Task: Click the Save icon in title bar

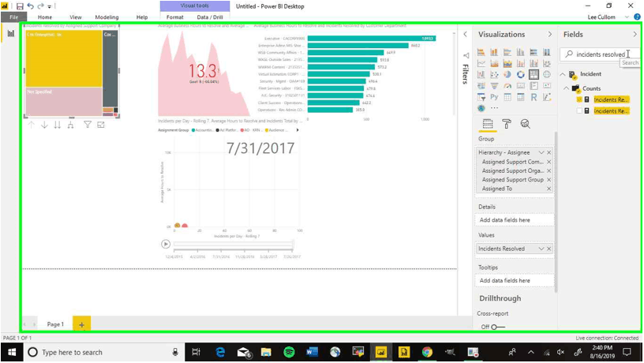Action: coord(20,6)
